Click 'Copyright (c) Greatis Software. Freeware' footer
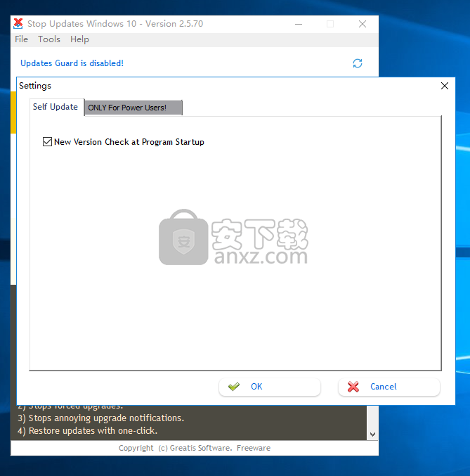 click(x=195, y=448)
